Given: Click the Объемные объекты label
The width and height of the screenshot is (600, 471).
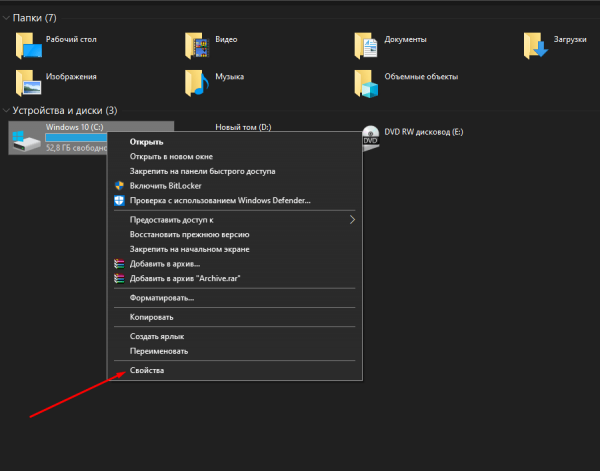Looking at the screenshot, I should (x=421, y=77).
